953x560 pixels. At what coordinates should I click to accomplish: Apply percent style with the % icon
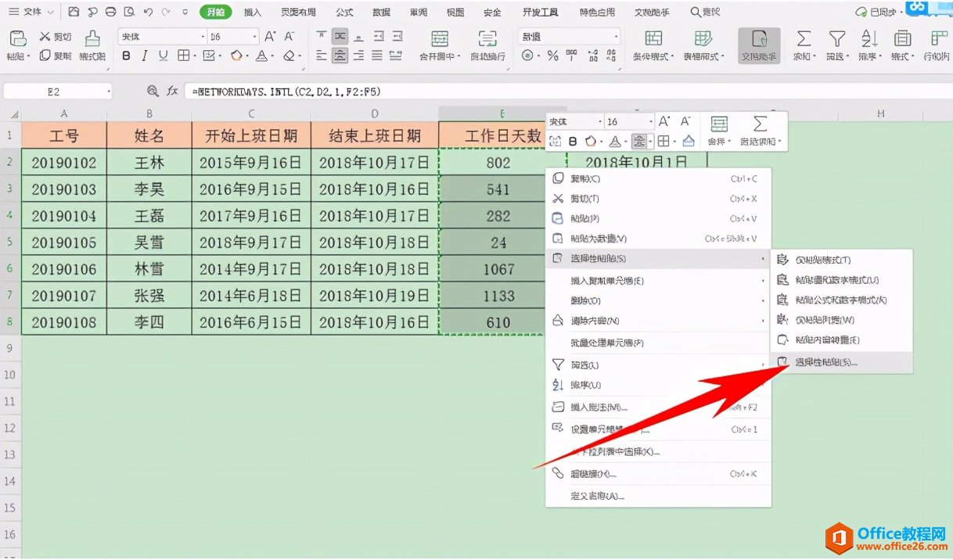point(552,56)
